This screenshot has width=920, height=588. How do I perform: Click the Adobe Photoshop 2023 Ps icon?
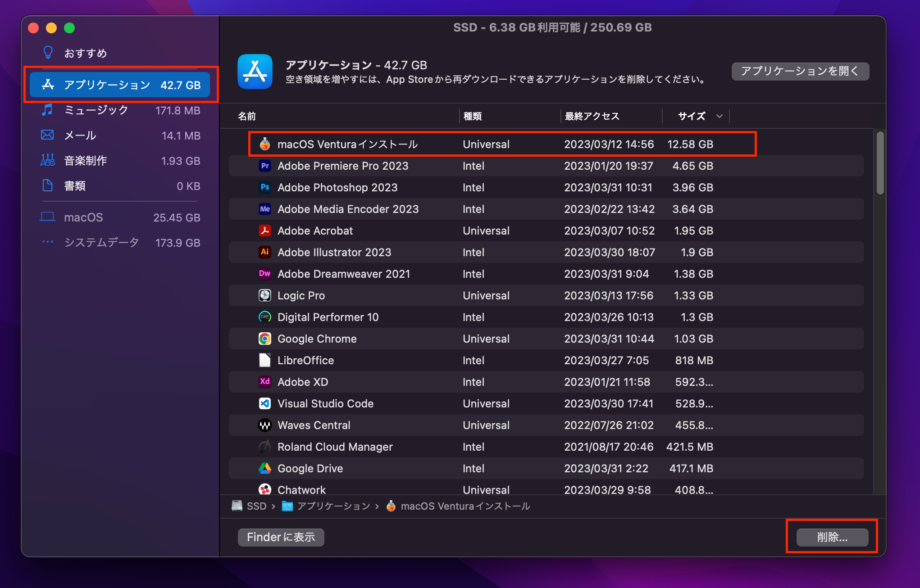[x=265, y=187]
